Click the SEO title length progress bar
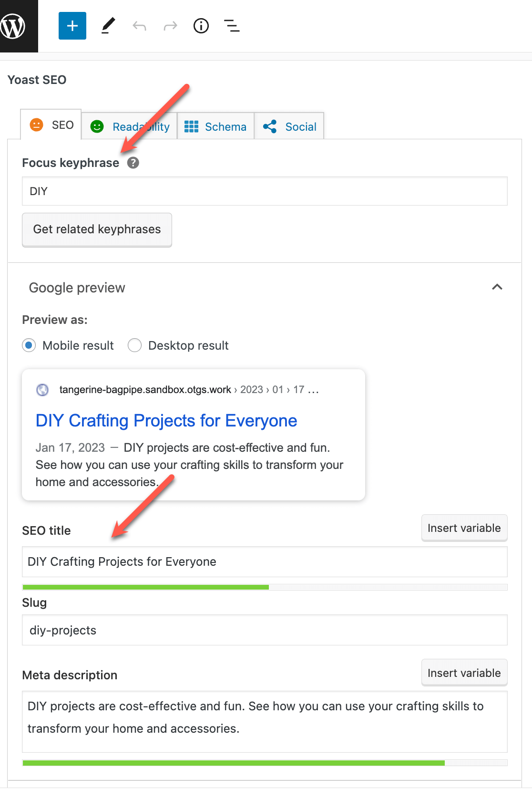 [x=265, y=587]
